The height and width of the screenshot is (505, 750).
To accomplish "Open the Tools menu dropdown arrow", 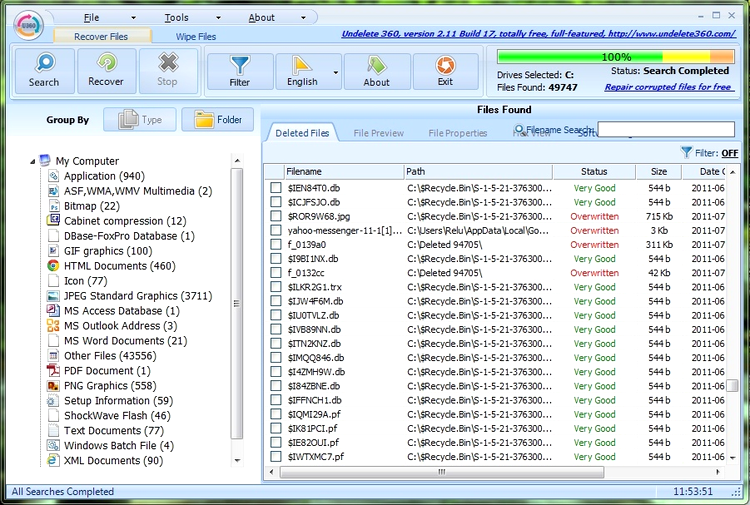I will [x=218, y=18].
